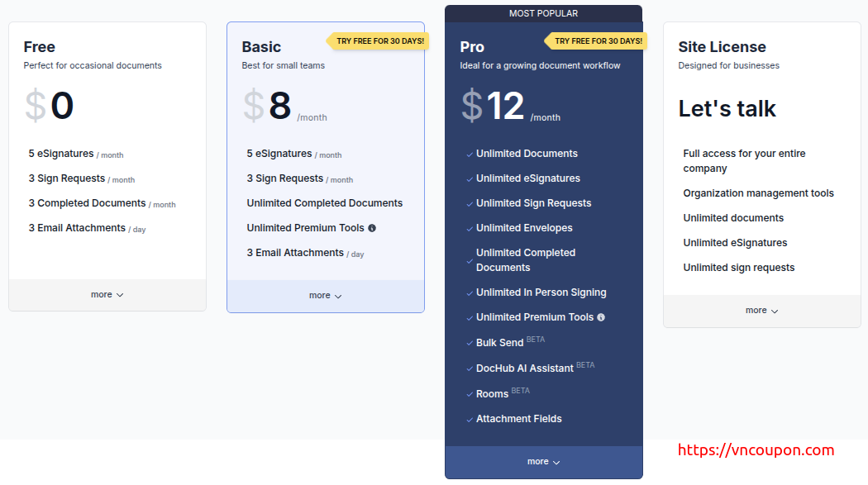
Task: Click info icon beside Basic Unlimited Premium Tools
Action: point(372,228)
